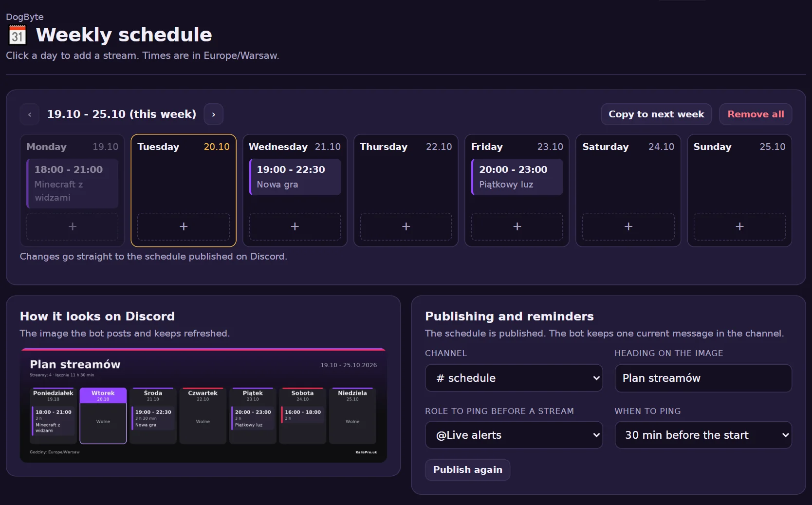
Task: Click How it looks on Discord heading
Action: pos(97,317)
